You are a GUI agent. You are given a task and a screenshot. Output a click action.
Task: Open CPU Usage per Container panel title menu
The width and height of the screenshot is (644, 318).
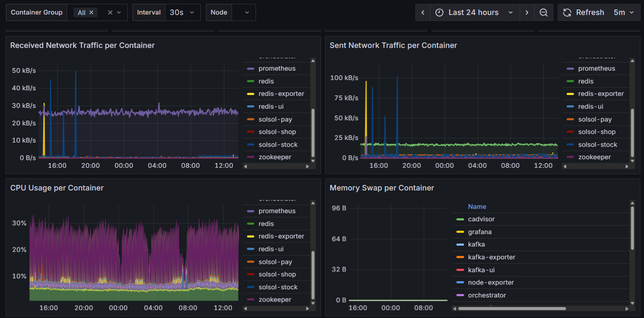coord(57,188)
